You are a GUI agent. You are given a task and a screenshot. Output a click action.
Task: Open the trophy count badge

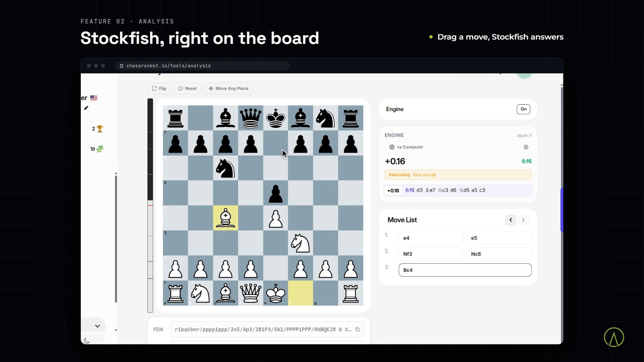(x=97, y=129)
